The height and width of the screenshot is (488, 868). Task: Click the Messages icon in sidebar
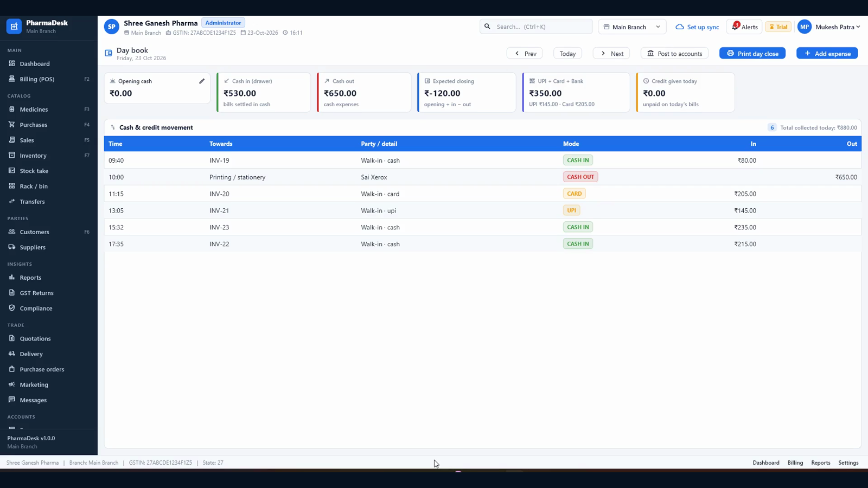[12, 400]
